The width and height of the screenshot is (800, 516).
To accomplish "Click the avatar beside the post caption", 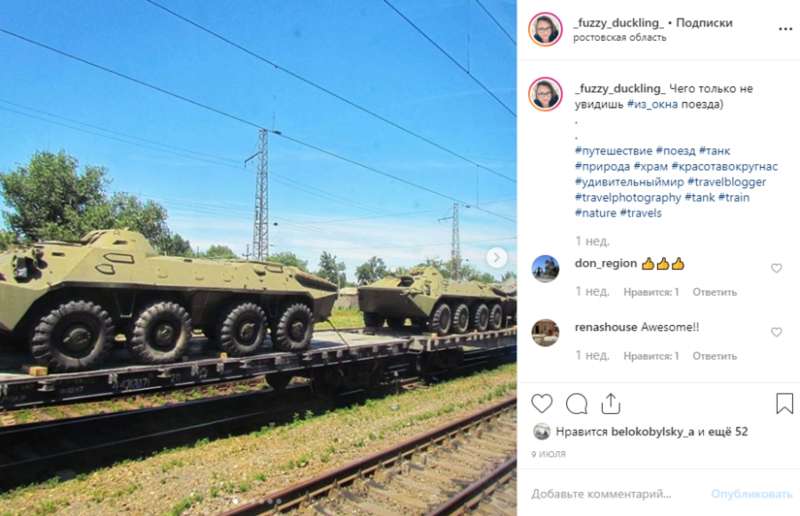I will (x=545, y=94).
